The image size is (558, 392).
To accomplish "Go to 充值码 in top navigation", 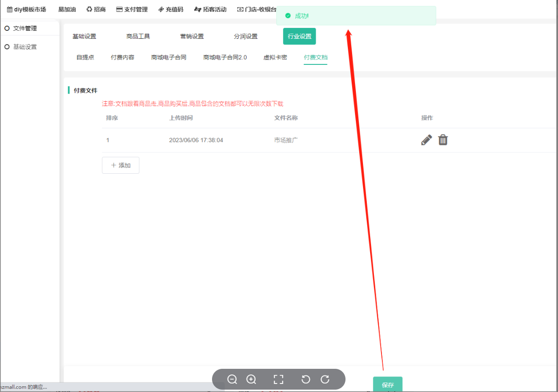I will (171, 9).
